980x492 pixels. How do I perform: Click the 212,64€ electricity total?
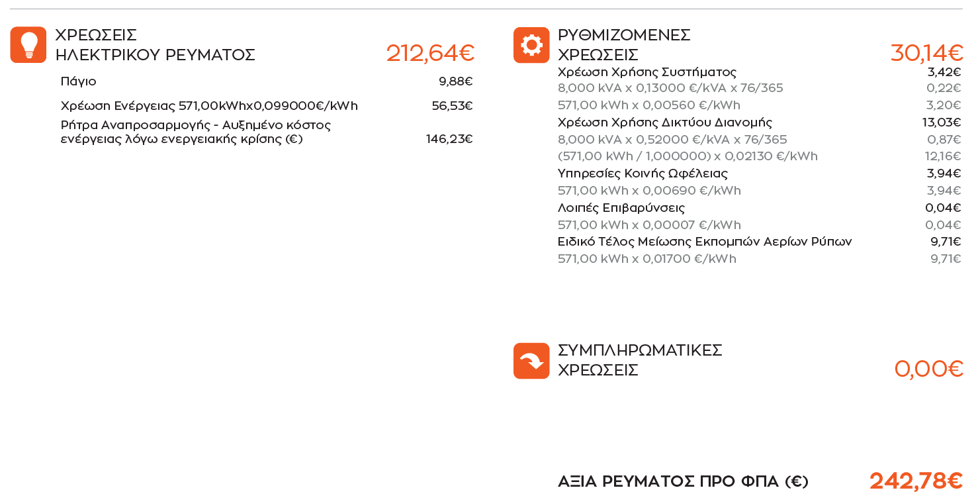pos(430,53)
